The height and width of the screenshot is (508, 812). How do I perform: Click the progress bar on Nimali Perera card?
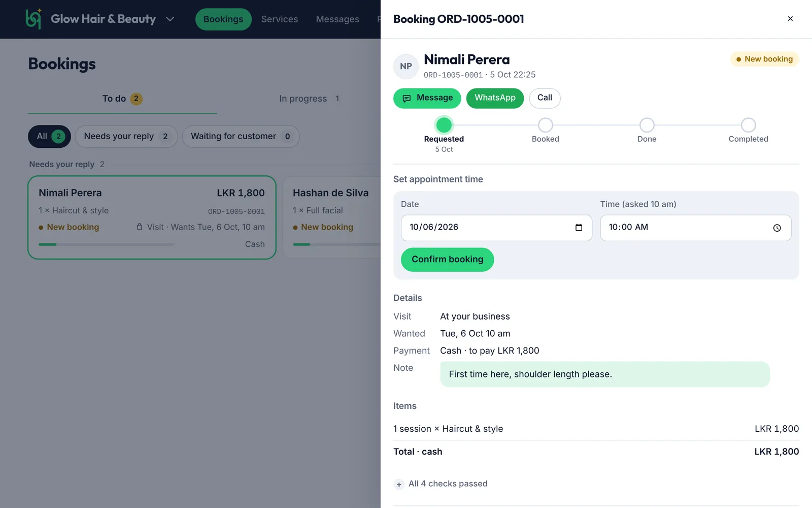[x=107, y=244]
